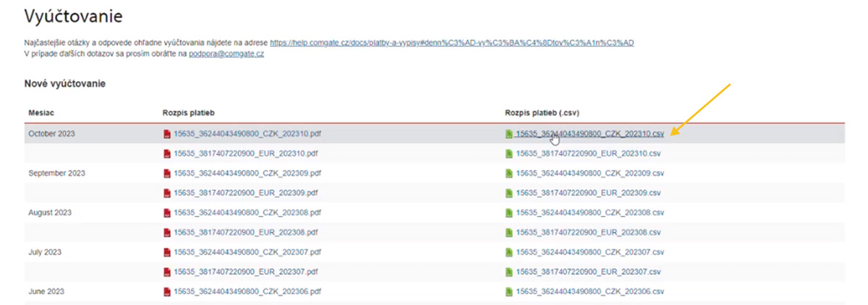
Task: Select the October 2023 month cell
Action: (x=52, y=134)
